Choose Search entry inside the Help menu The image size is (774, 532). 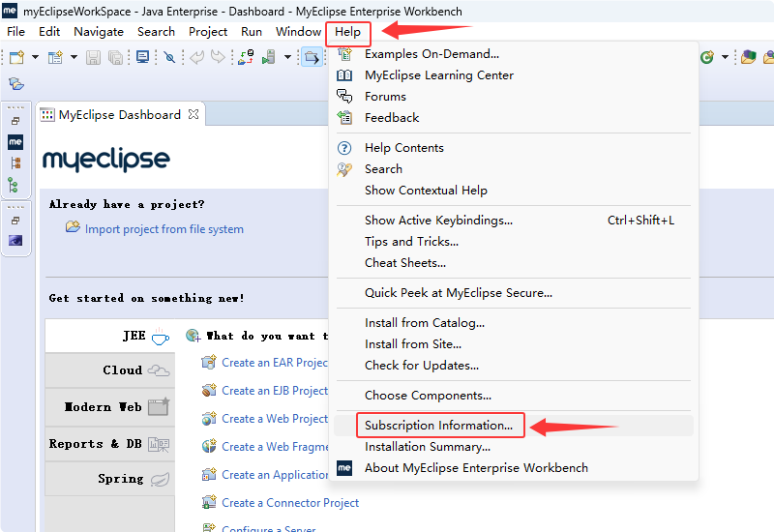point(514,168)
